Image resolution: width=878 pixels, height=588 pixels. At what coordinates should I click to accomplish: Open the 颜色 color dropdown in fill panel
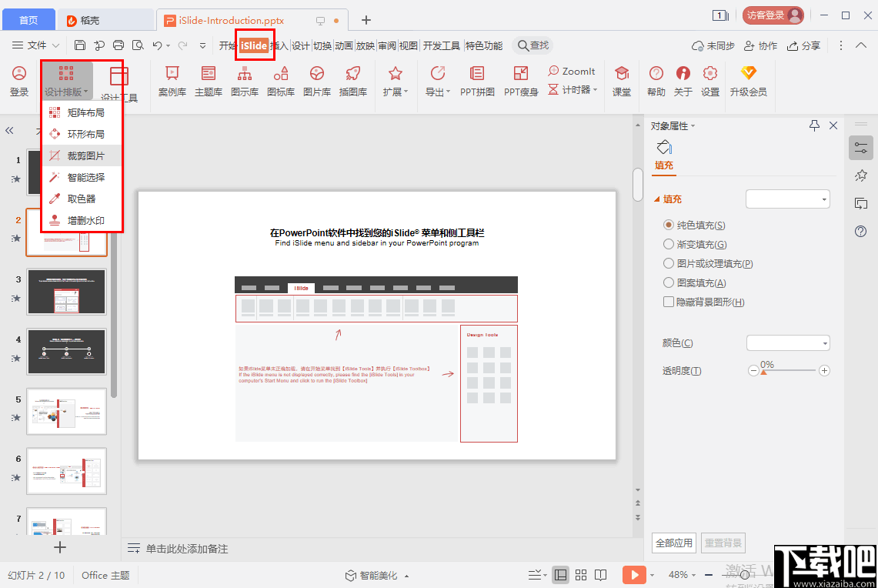point(787,342)
